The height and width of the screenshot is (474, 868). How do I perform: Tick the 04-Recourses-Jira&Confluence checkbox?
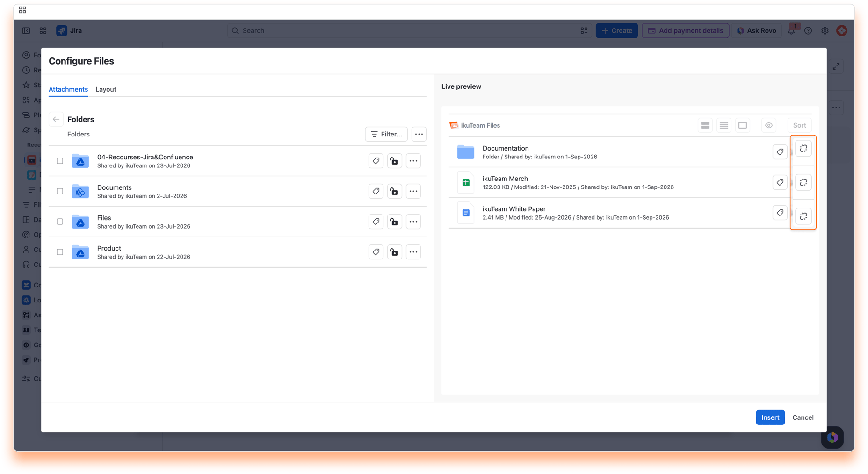(60, 161)
